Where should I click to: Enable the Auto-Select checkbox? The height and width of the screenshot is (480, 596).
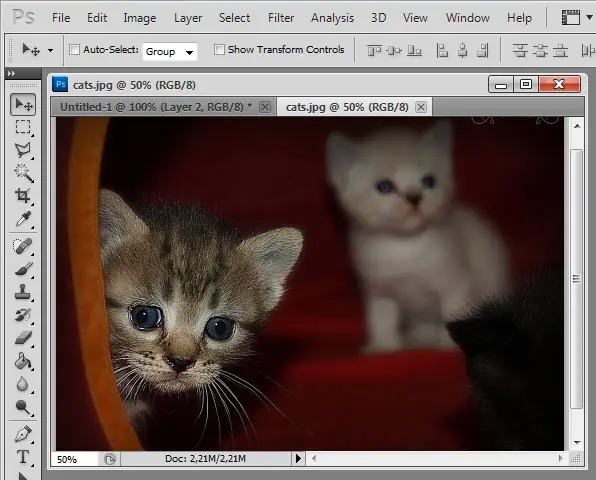point(74,49)
